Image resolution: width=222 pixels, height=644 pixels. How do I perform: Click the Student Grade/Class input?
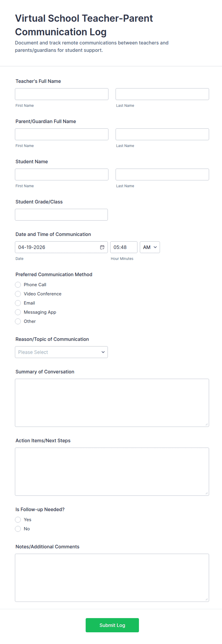coord(61,215)
